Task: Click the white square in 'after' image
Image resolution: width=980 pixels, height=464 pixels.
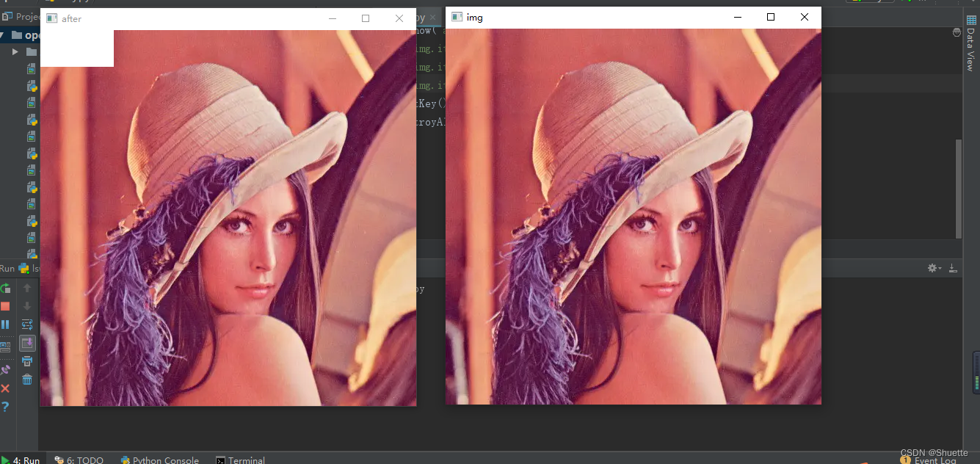Action: click(77, 48)
